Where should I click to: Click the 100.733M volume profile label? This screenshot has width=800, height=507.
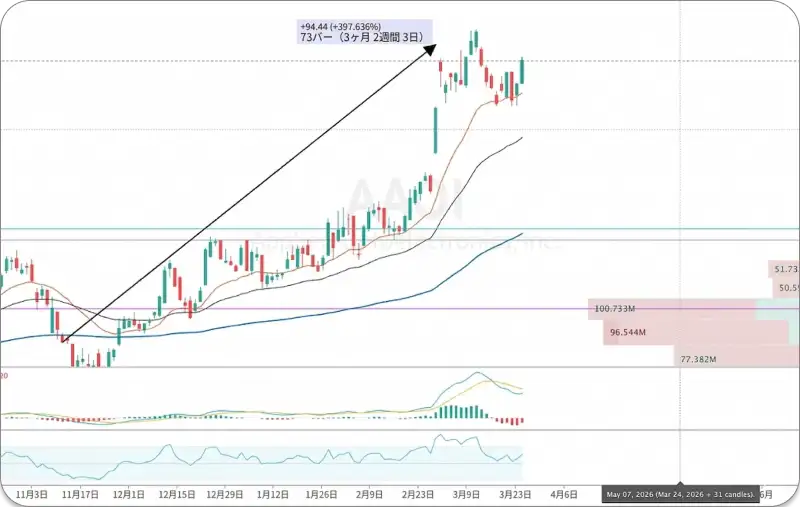(x=614, y=309)
